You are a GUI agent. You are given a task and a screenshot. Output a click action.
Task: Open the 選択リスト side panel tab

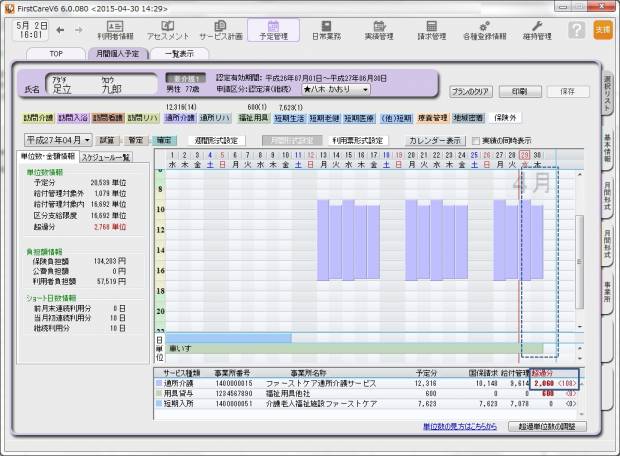tap(608, 89)
